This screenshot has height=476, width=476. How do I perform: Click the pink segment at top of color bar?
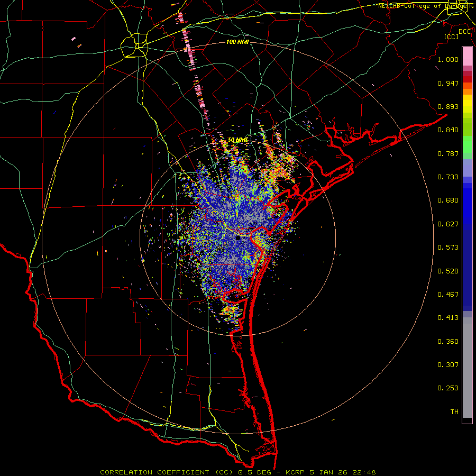click(x=467, y=57)
